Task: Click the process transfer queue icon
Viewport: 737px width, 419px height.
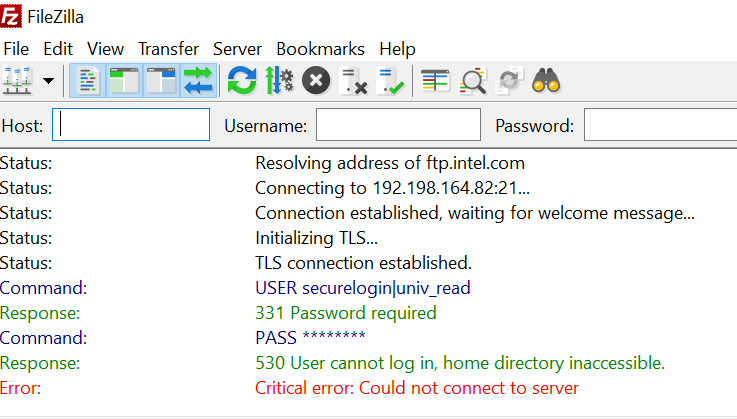Action: tap(278, 80)
